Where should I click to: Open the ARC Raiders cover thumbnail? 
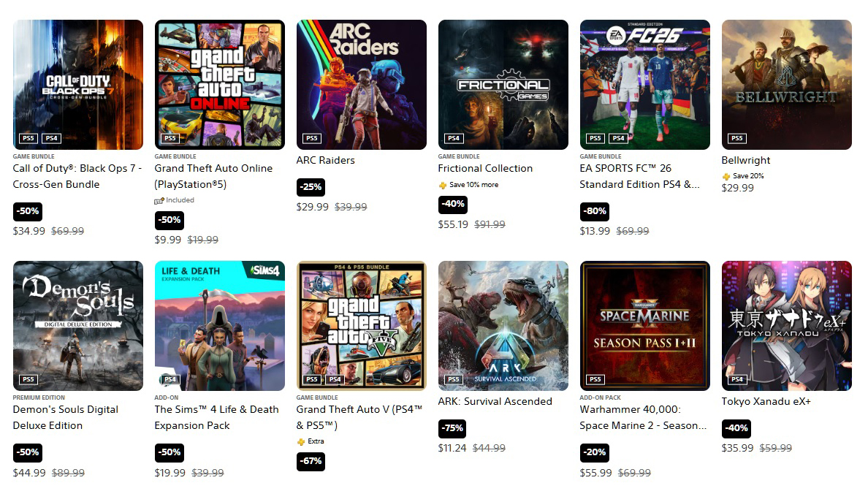(x=362, y=85)
